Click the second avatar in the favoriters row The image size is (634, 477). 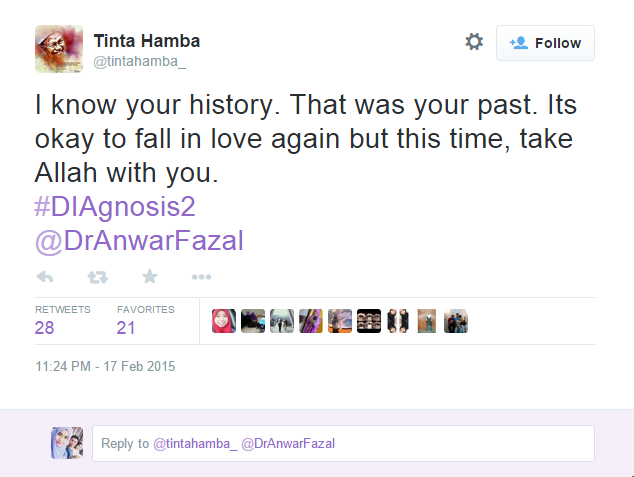click(253, 321)
